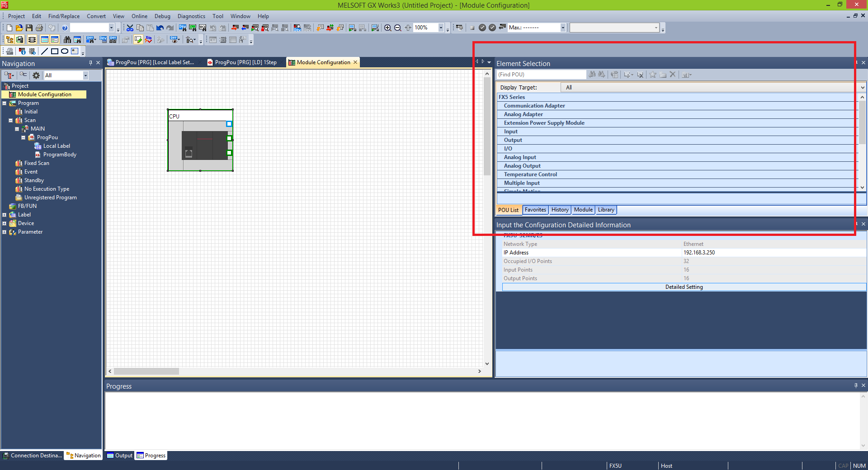Open the Max. dropdown in the toolbar

point(563,28)
